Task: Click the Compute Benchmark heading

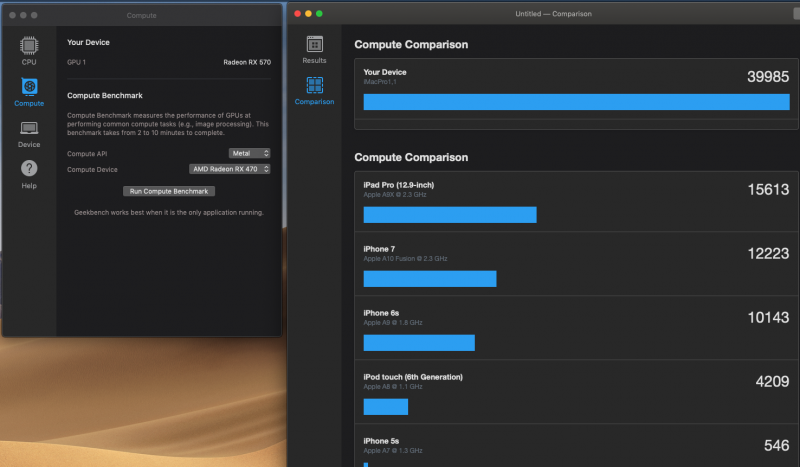Action: pyautogui.click(x=105, y=95)
